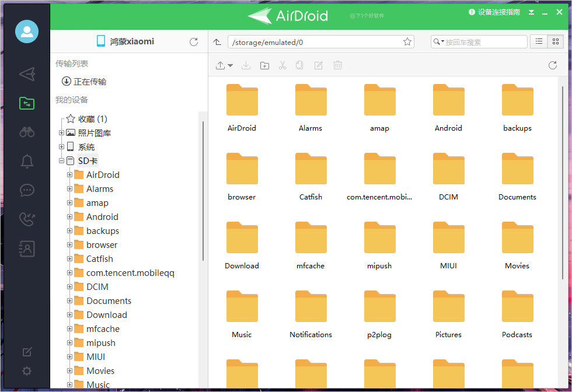Open the transfer (paper plane) sidebar icon
The width and height of the screenshot is (572, 392).
coord(27,74)
